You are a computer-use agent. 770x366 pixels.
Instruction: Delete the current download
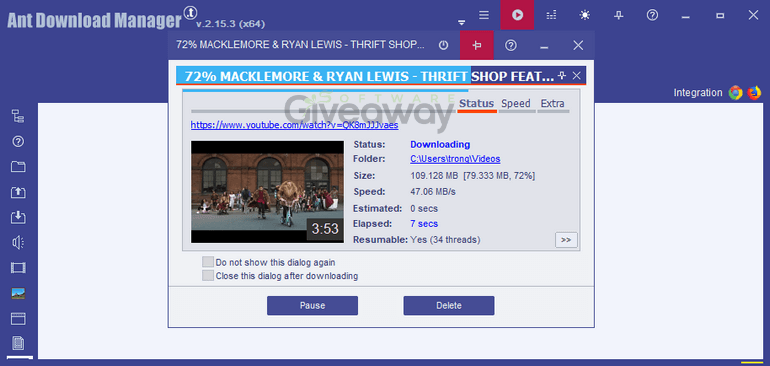[449, 306]
